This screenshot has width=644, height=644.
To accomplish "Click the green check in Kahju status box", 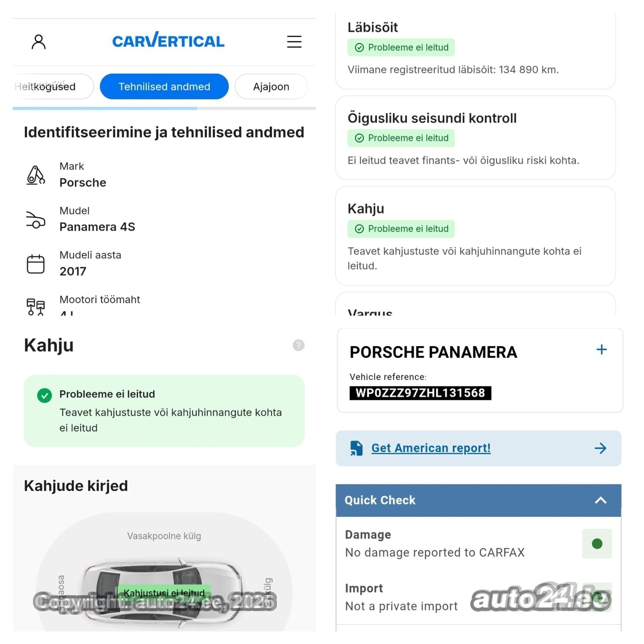I will click(x=44, y=395).
